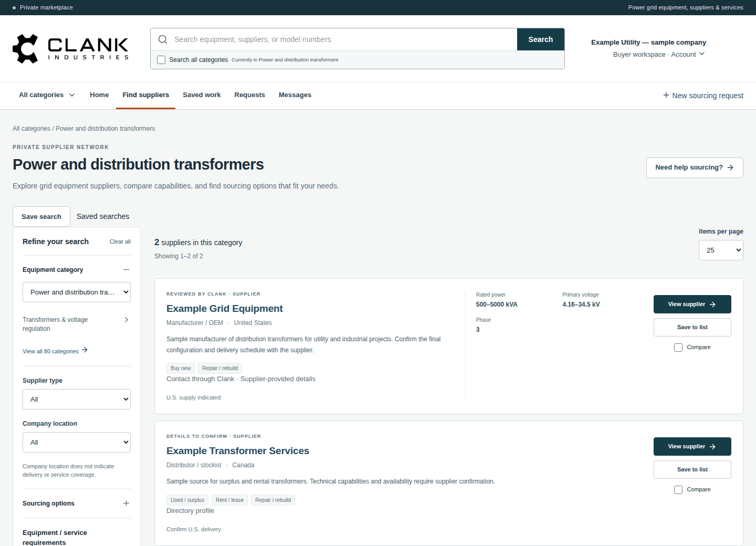Click the Search button
The image size is (756, 546).
point(541,39)
